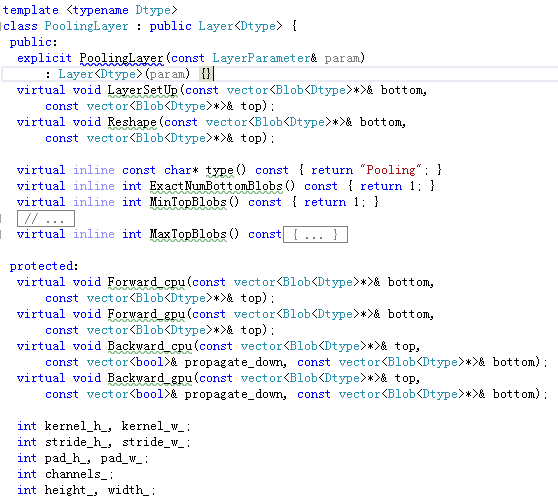Image resolution: width=558 pixels, height=498 pixels.
Task: Click the stride_h_ member variable
Action: pos(76,442)
